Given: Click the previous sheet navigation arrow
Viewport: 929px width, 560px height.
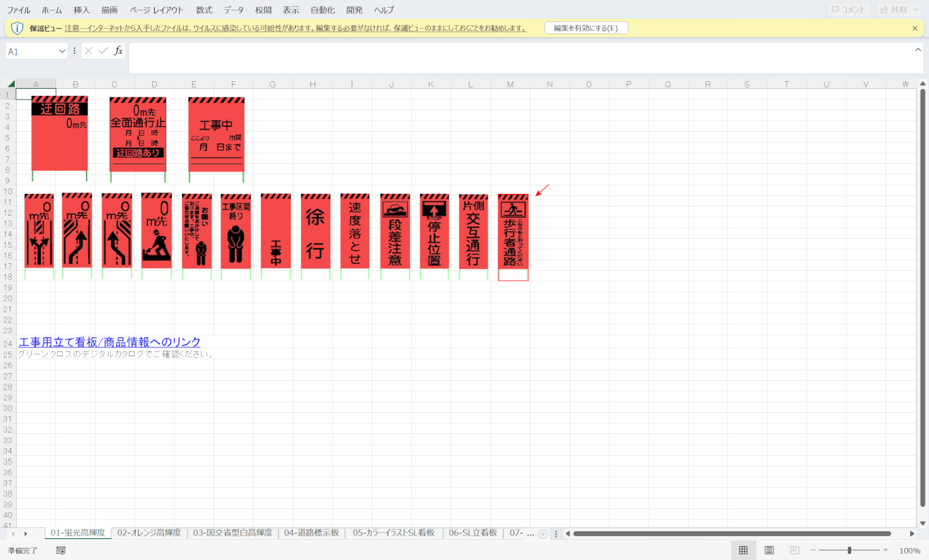Looking at the screenshot, I should pos(12,533).
